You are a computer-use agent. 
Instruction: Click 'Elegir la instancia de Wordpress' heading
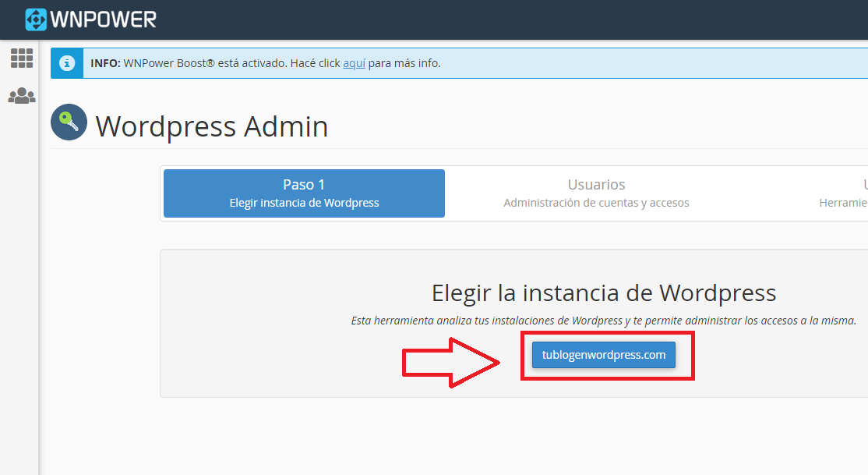603,292
